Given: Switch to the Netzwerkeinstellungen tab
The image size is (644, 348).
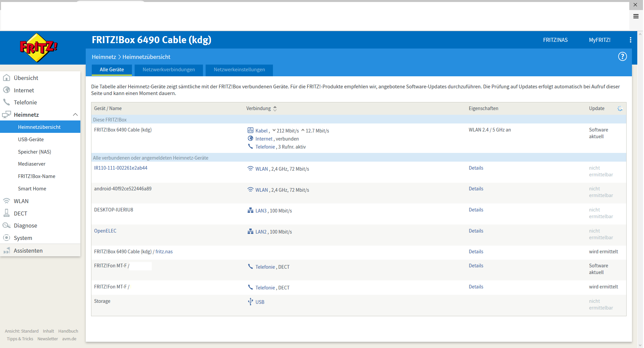Looking at the screenshot, I should [239, 70].
